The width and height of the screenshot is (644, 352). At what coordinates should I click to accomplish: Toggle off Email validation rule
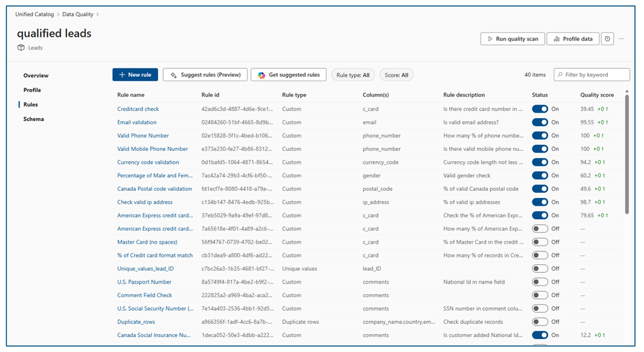540,122
